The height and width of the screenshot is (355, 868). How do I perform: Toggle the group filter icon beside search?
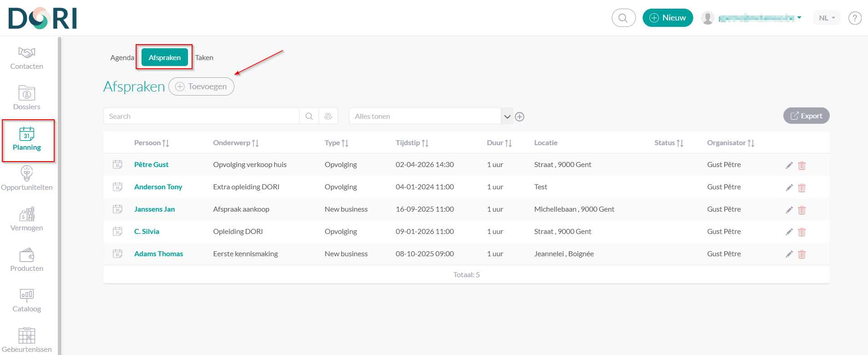pos(328,116)
